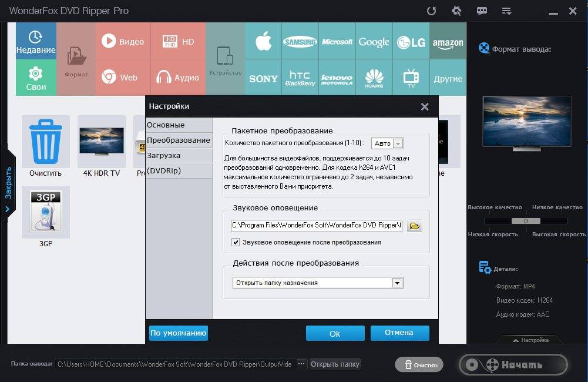Screen dimensions: 588x382
Task: Click the Открыть папку button
Action: [x=335, y=364]
